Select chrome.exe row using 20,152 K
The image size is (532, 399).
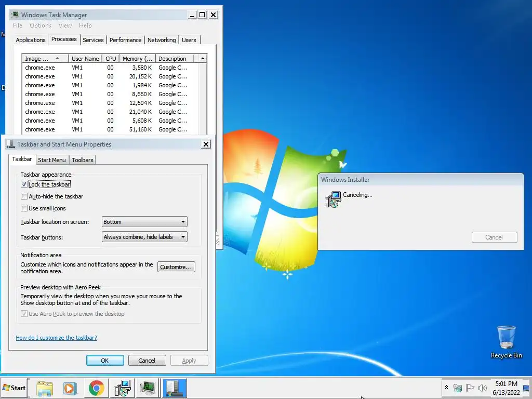pyautogui.click(x=110, y=76)
